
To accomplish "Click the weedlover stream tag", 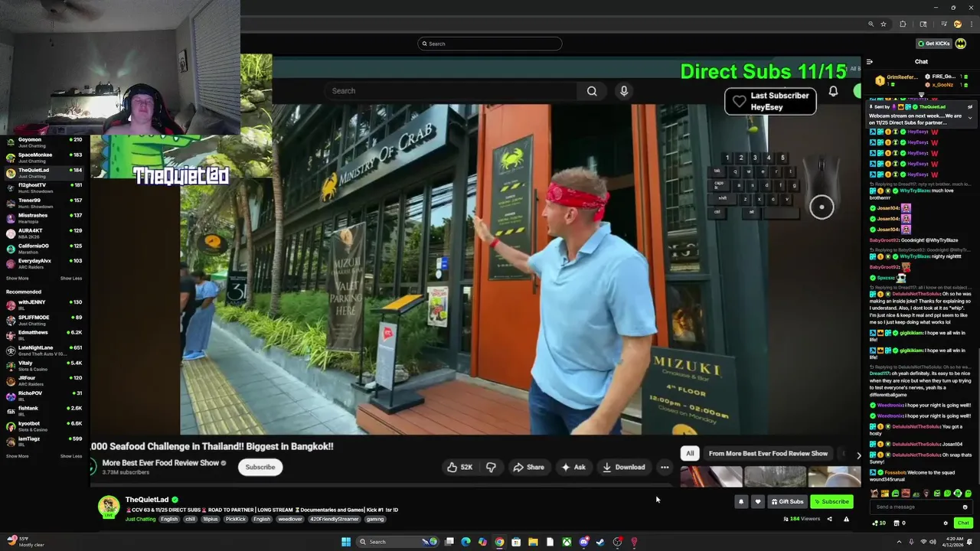I will pos(290,519).
